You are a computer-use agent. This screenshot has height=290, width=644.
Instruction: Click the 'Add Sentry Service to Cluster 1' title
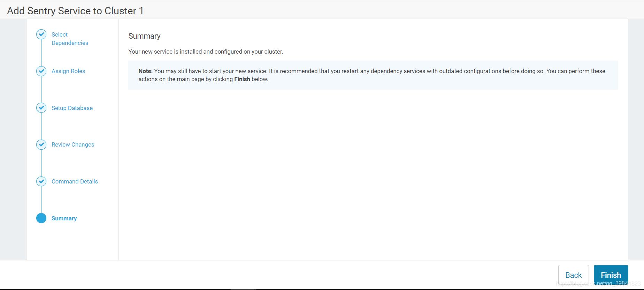pyautogui.click(x=75, y=11)
